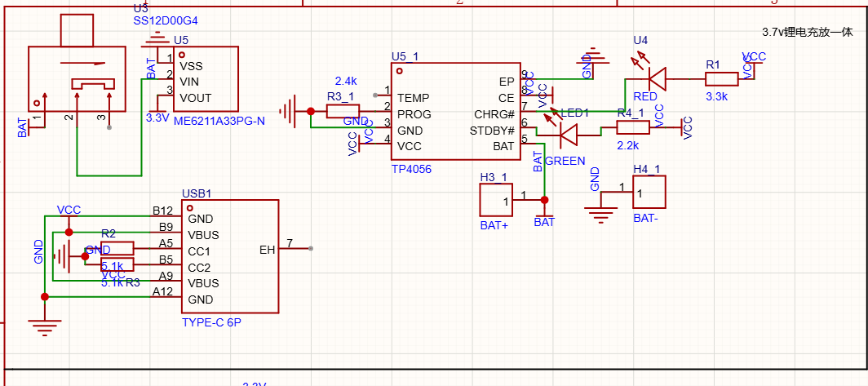Select the ME6211A33PG-N regulator body

(x=206, y=79)
